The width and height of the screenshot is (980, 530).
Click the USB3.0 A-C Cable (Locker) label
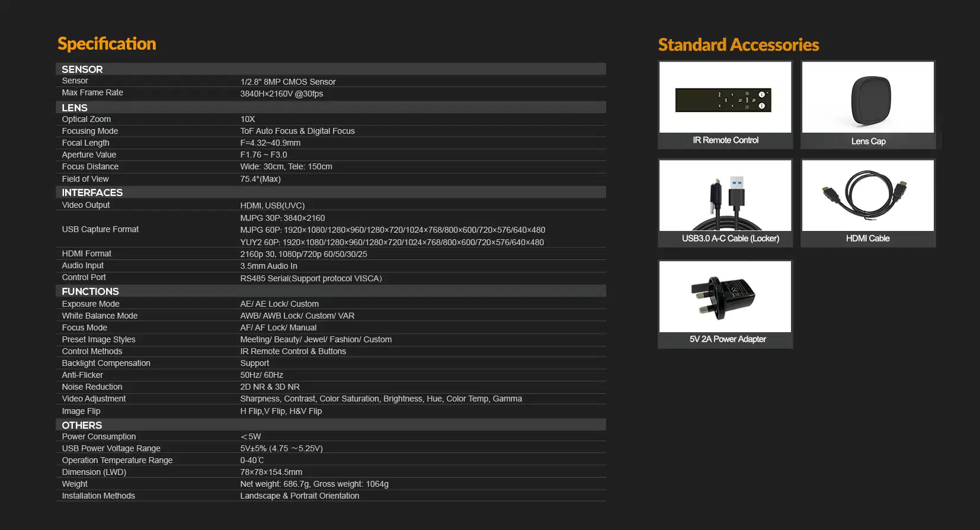pos(730,239)
